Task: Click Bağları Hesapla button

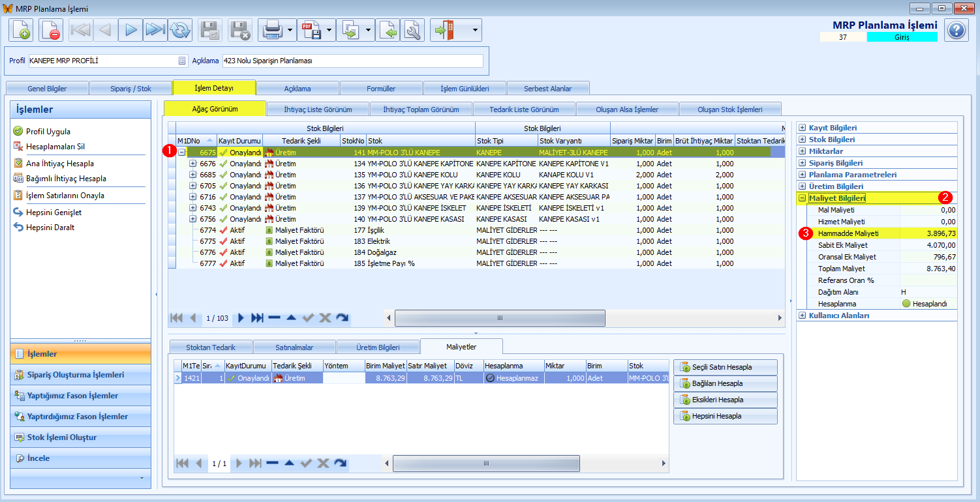Action: [726, 383]
